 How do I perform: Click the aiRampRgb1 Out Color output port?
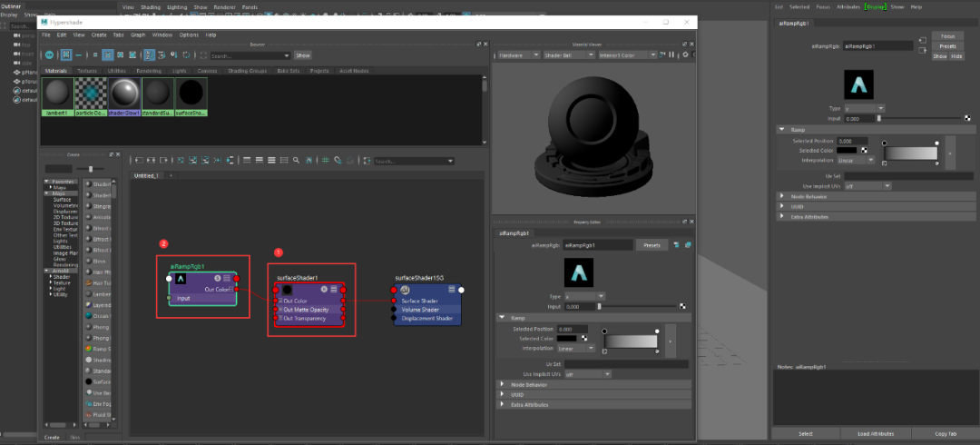[x=236, y=289]
